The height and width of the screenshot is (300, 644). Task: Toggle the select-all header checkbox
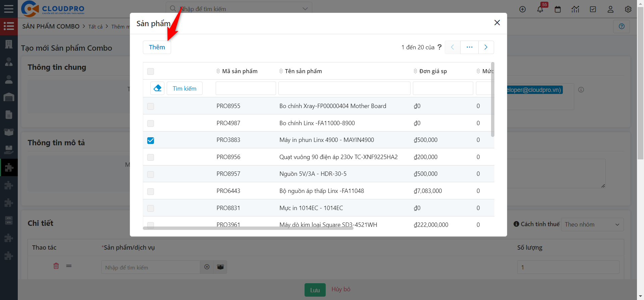pyautogui.click(x=151, y=71)
